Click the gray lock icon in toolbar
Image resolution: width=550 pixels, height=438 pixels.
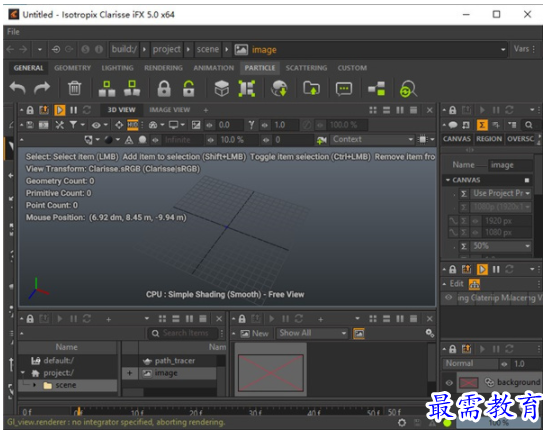pyautogui.click(x=164, y=88)
